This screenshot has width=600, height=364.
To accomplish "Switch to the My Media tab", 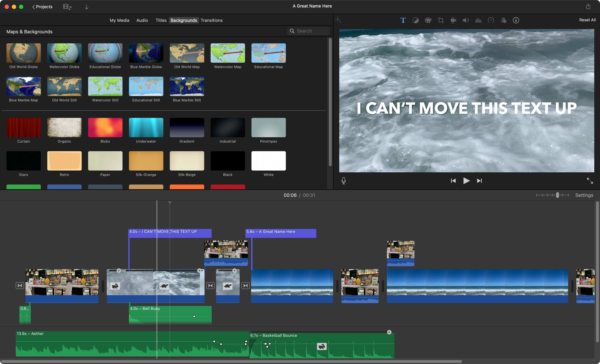I will (119, 20).
